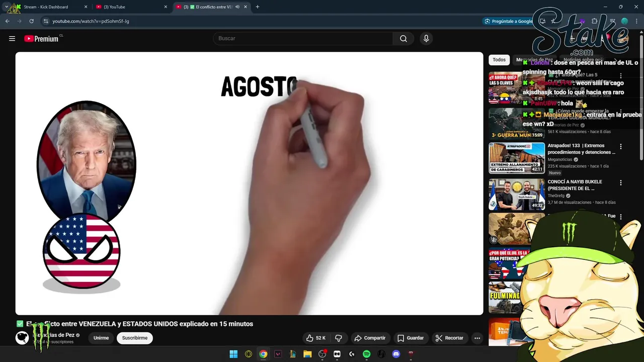Dislike the video
This screenshot has width=644, height=362.
click(x=339, y=338)
